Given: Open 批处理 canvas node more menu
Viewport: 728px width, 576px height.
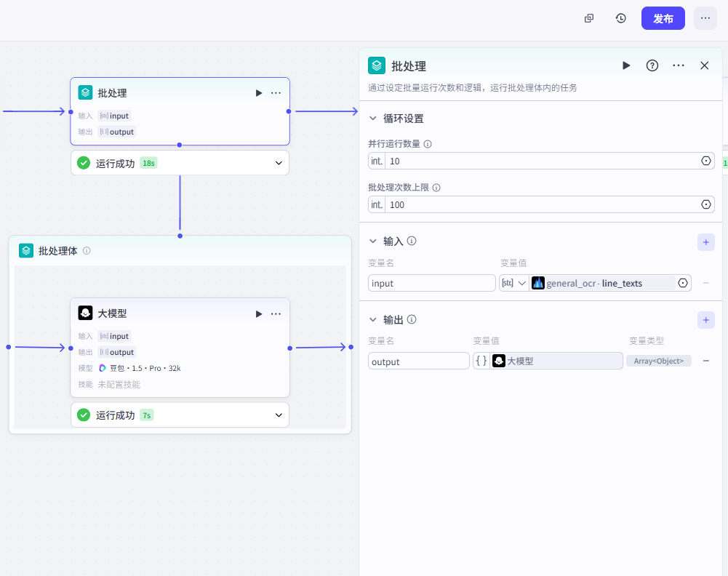Looking at the screenshot, I should pos(276,93).
